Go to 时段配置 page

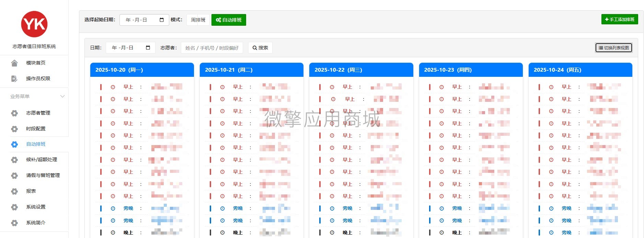(36, 129)
